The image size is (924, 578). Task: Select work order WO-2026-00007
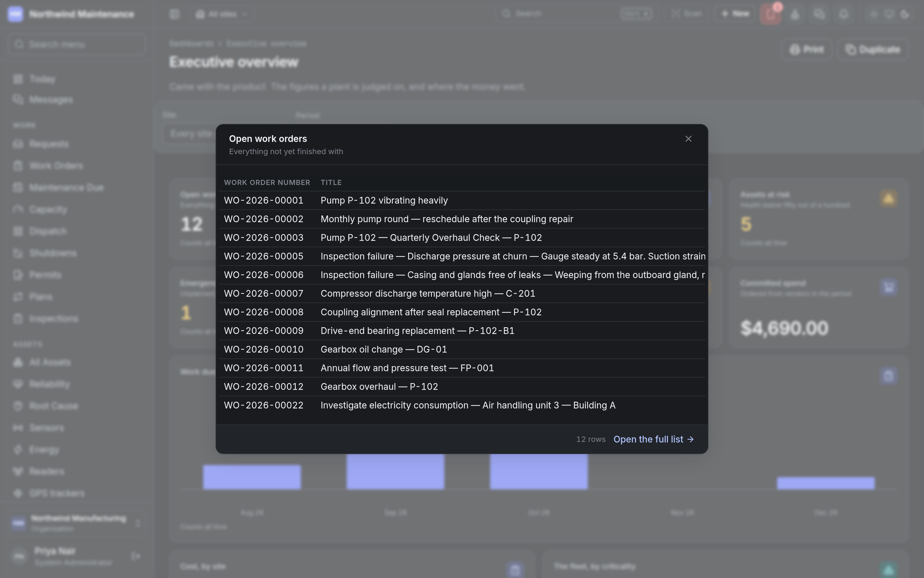(x=263, y=293)
